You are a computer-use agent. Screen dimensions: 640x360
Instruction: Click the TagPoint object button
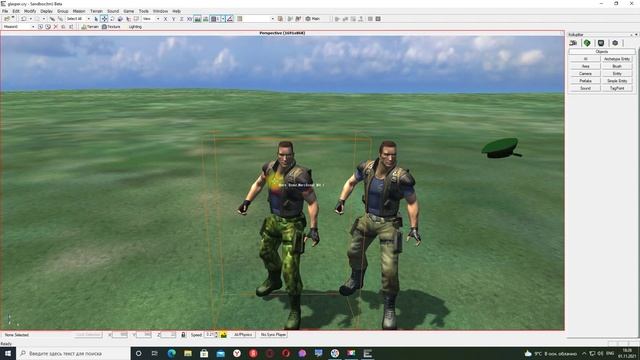(617, 88)
